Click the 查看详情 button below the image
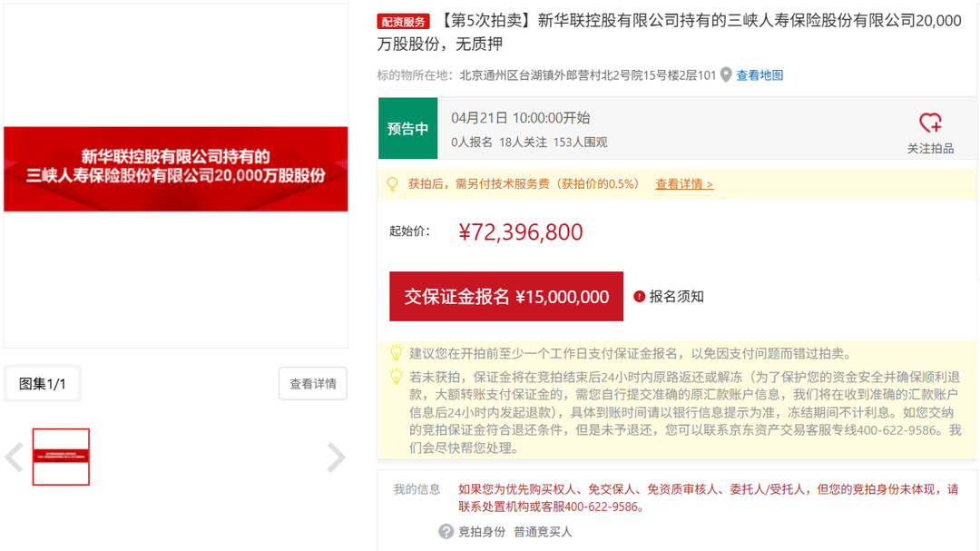The image size is (980, 551). tap(312, 384)
